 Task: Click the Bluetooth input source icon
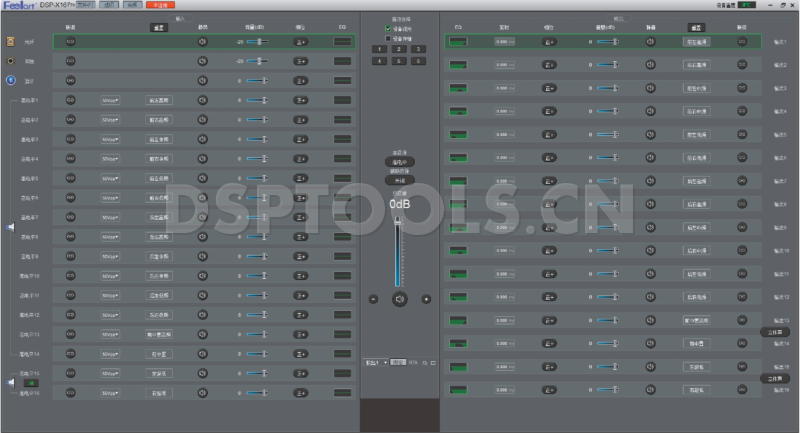[x=11, y=79]
